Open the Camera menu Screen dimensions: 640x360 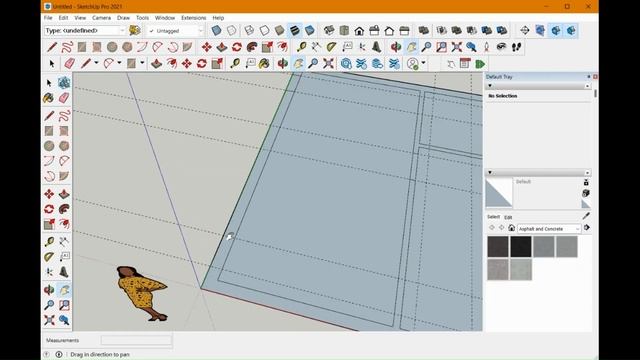coord(101,18)
